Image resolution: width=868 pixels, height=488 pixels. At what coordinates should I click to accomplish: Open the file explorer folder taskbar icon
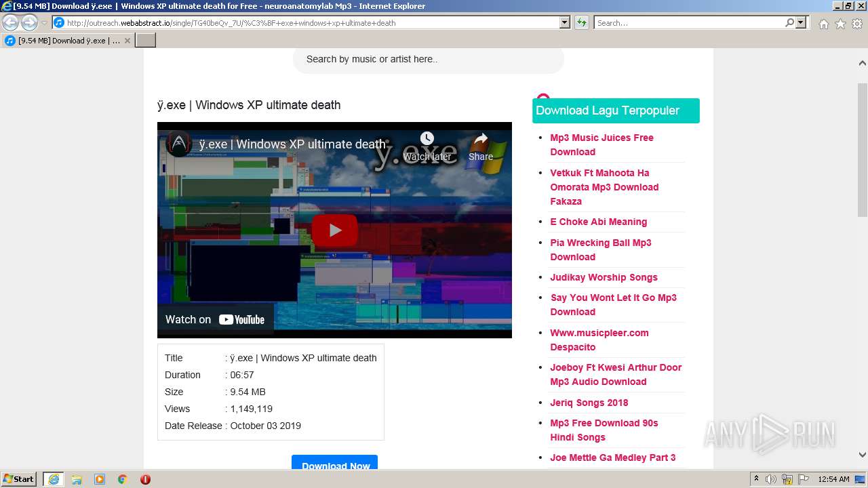[77, 479]
